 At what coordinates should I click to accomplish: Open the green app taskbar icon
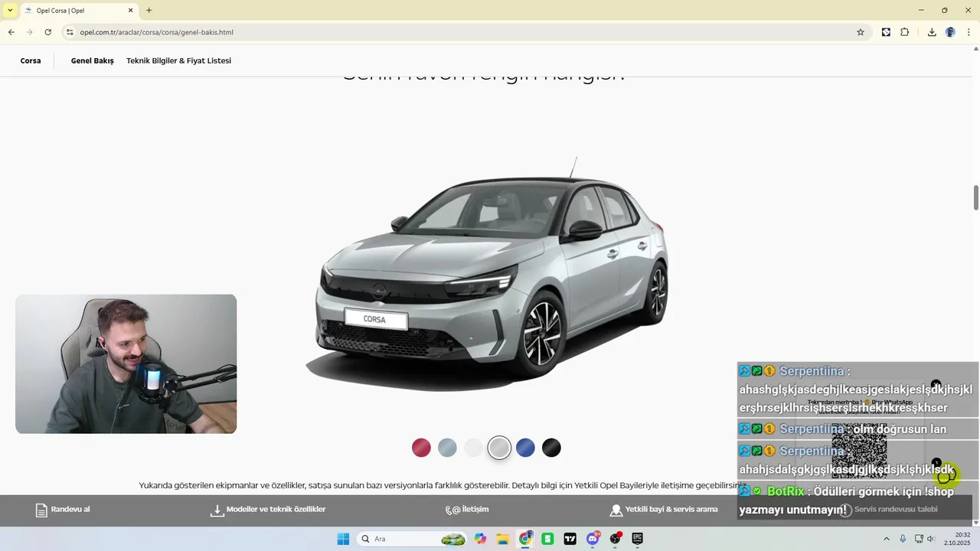[547, 539]
